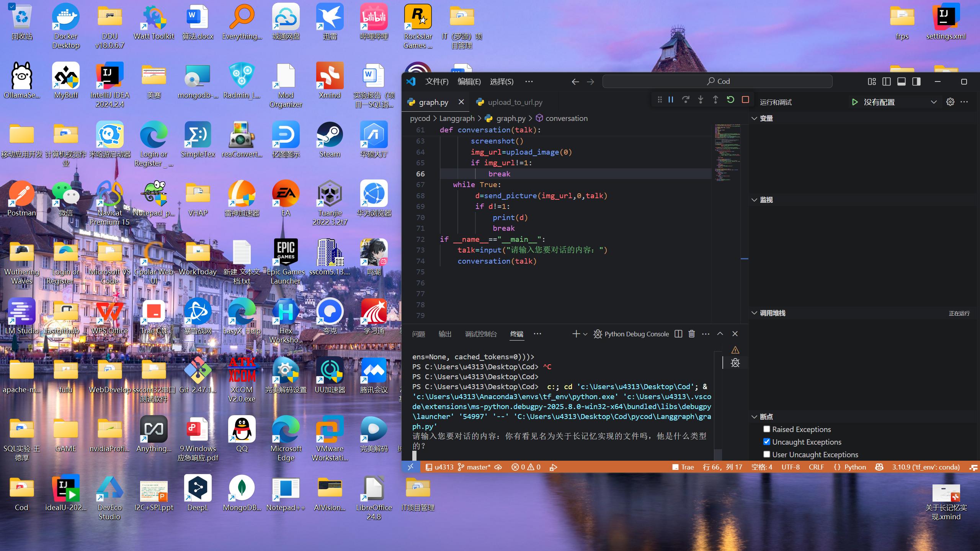Open launch.json with the gear icon
Screen dimensions: 980x551
(950, 102)
